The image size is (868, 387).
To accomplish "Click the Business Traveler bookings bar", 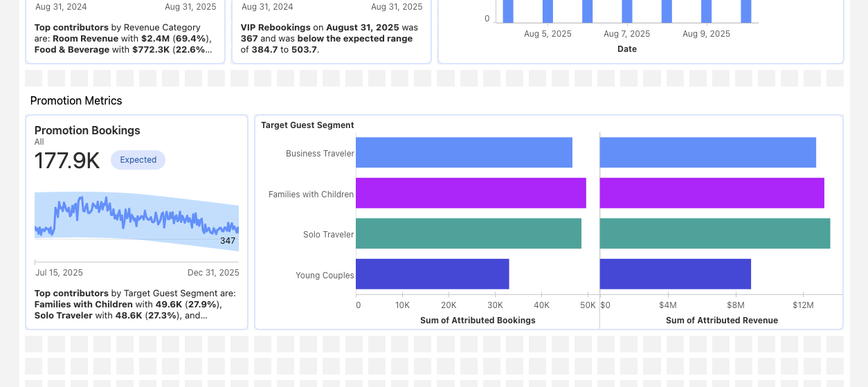I will tap(464, 152).
